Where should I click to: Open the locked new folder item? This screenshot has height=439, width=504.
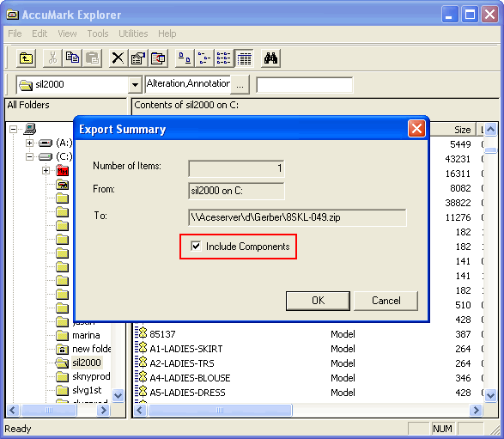[x=83, y=349]
